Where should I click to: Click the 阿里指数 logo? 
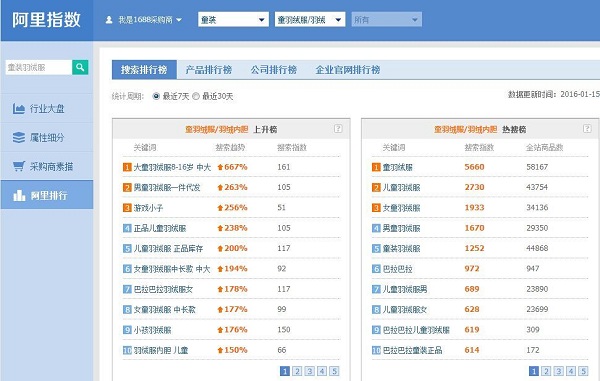coord(46,20)
